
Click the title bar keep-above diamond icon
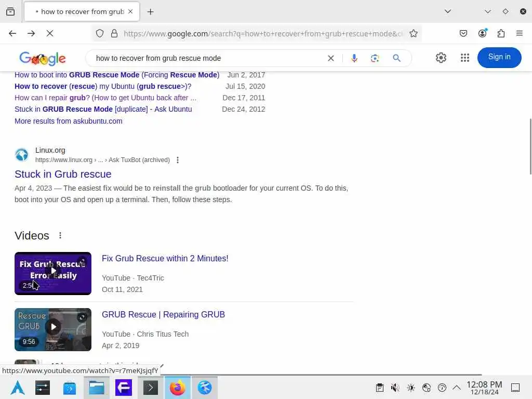(x=505, y=11)
